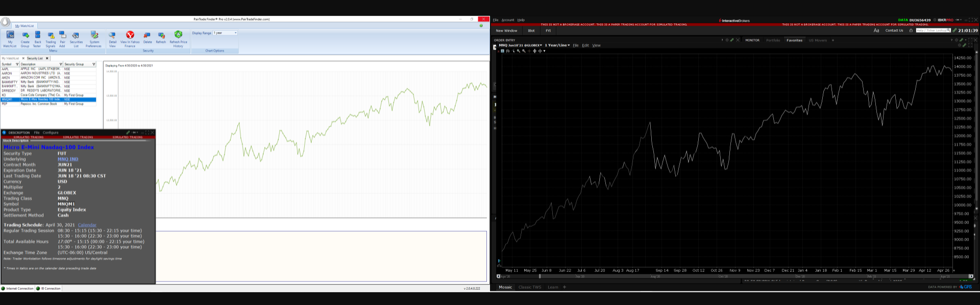
Task: Click the Order Entry settings gear icon
Action: [727, 40]
